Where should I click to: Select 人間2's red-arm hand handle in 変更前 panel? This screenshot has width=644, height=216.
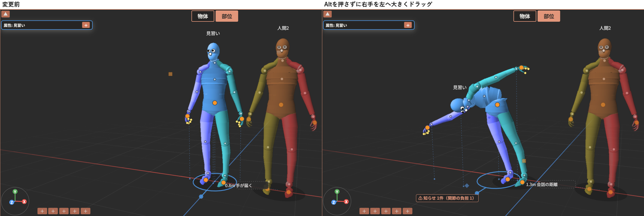314,123
